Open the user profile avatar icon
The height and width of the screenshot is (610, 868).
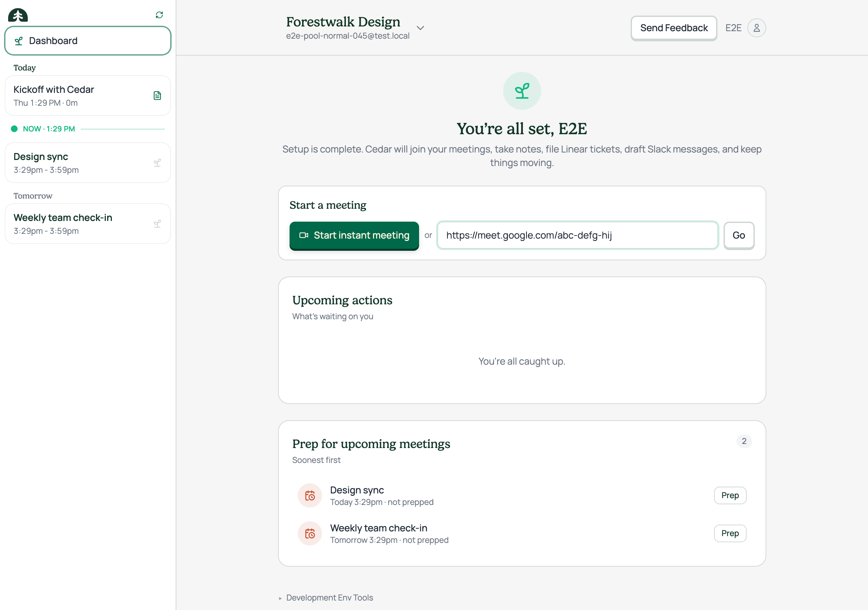[x=756, y=28]
